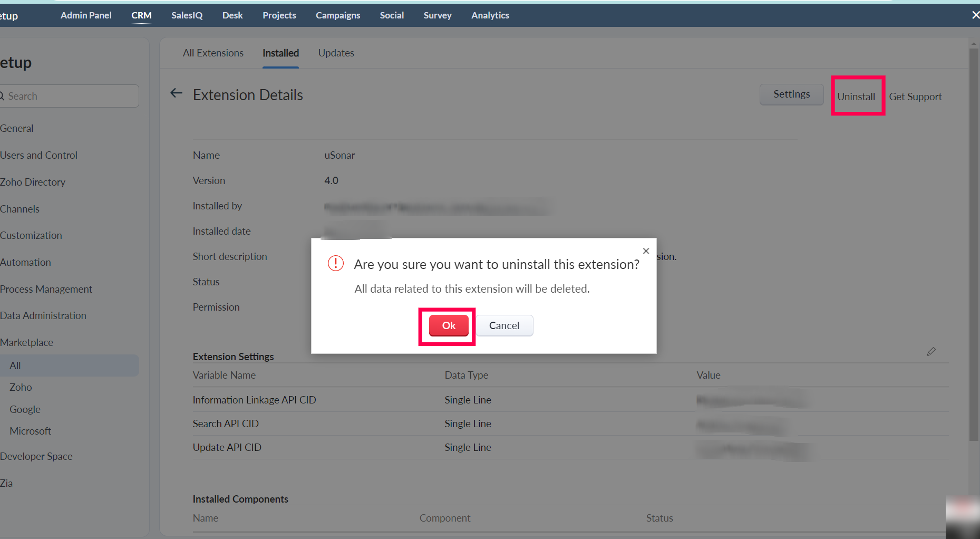This screenshot has width=980, height=539.
Task: Select All under Marketplace
Action: (x=69, y=365)
